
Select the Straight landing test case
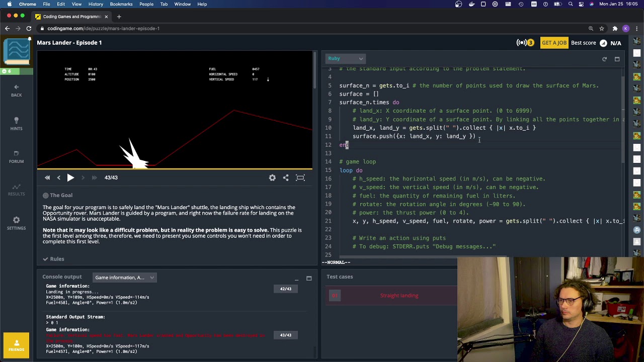399,296
